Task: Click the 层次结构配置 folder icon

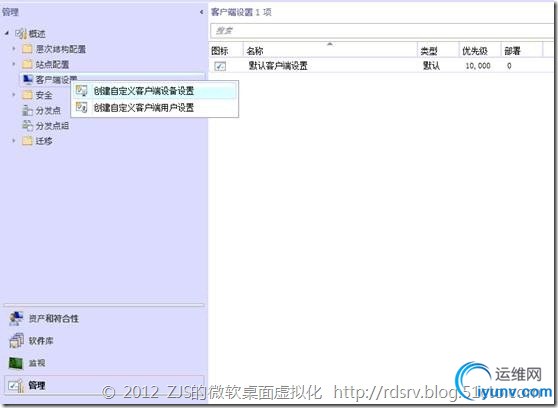Action: tap(27, 49)
